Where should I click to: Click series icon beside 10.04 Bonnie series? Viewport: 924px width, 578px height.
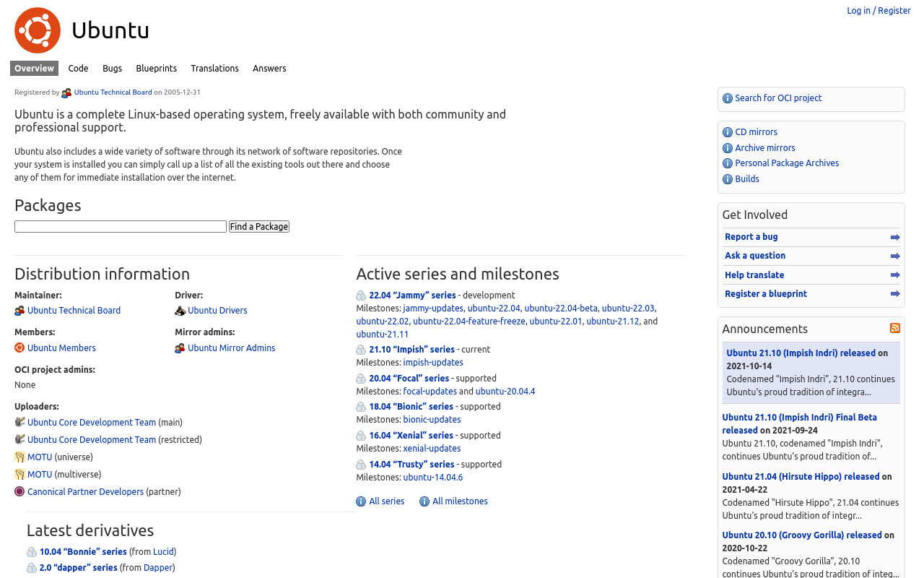pyautogui.click(x=32, y=552)
